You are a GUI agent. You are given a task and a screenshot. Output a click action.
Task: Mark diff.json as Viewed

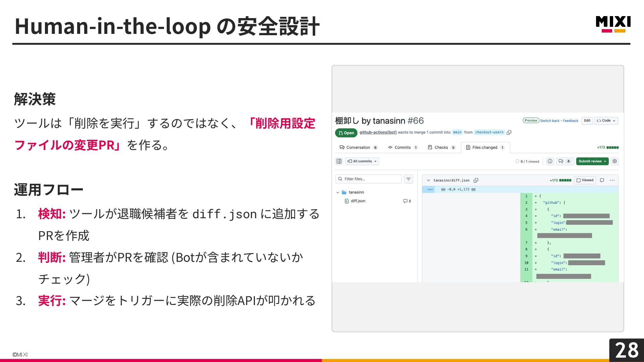tap(585, 180)
